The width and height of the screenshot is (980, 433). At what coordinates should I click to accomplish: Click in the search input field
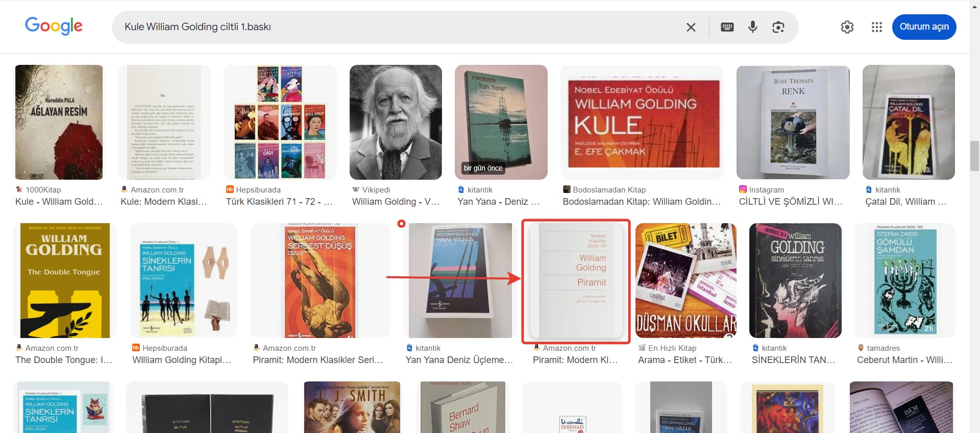coord(398,27)
